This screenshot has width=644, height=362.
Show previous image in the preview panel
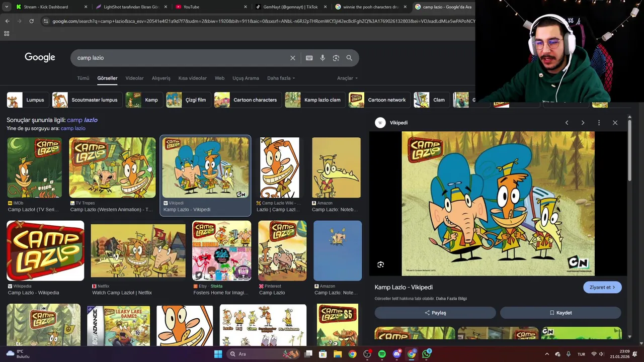tap(567, 123)
